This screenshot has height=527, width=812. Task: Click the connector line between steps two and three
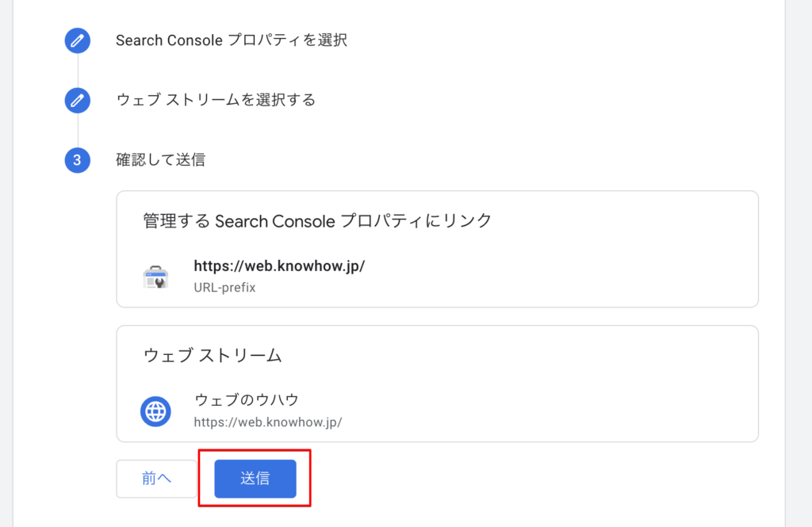(78, 131)
